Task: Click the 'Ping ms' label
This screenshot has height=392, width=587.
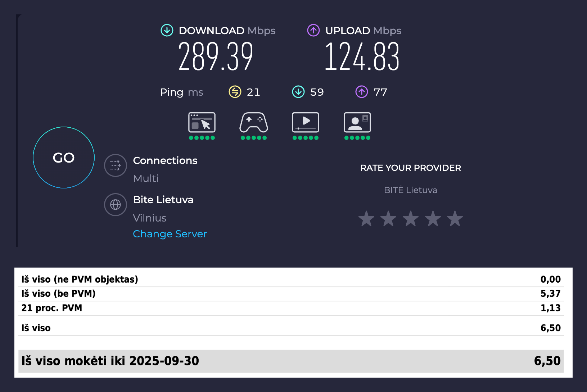Action: 182,92
